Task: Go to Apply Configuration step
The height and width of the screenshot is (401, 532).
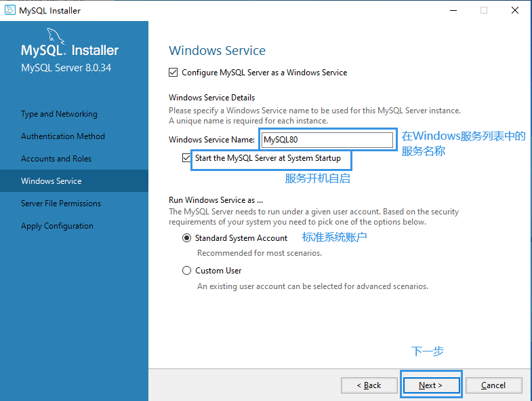Action: [57, 226]
